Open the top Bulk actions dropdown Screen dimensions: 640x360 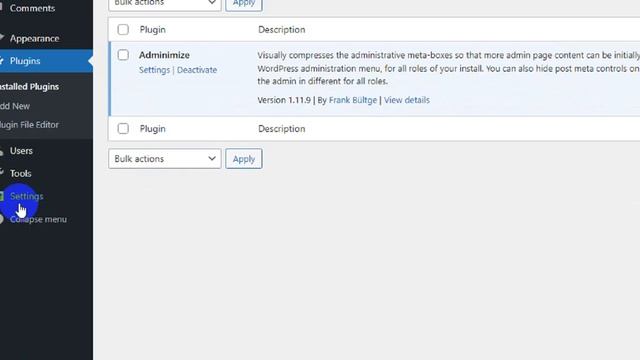point(164,4)
